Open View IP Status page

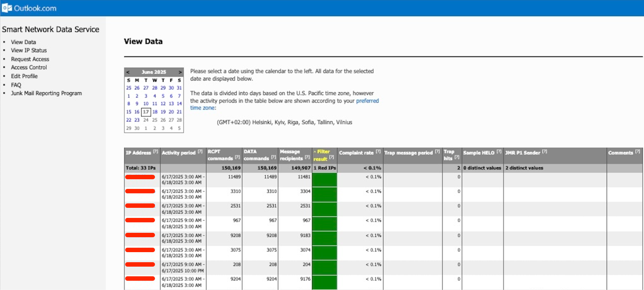[x=29, y=50]
